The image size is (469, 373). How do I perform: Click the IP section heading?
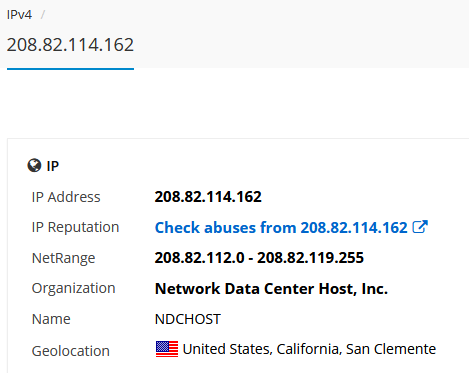pos(53,166)
